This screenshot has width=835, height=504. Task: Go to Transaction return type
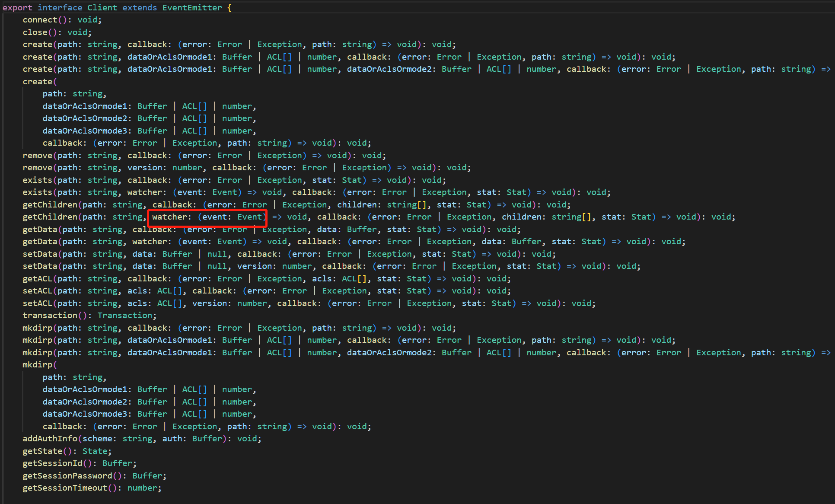coord(124,316)
